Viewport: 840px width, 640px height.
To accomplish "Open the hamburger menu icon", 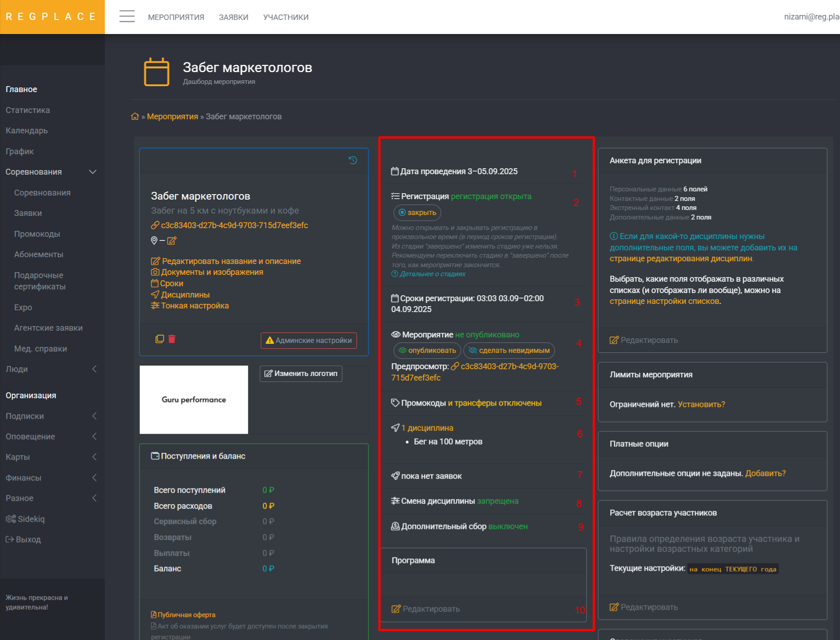I will click(127, 16).
